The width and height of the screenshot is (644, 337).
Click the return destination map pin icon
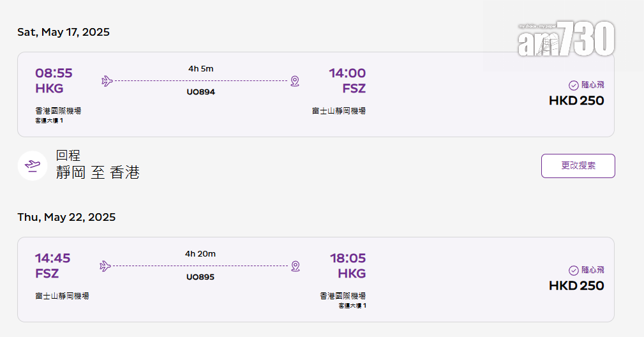pos(295,266)
